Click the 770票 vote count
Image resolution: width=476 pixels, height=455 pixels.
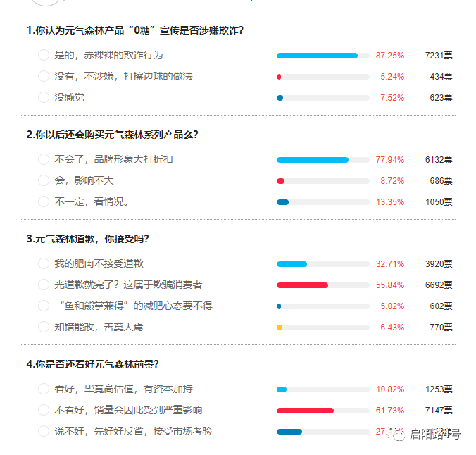(441, 328)
